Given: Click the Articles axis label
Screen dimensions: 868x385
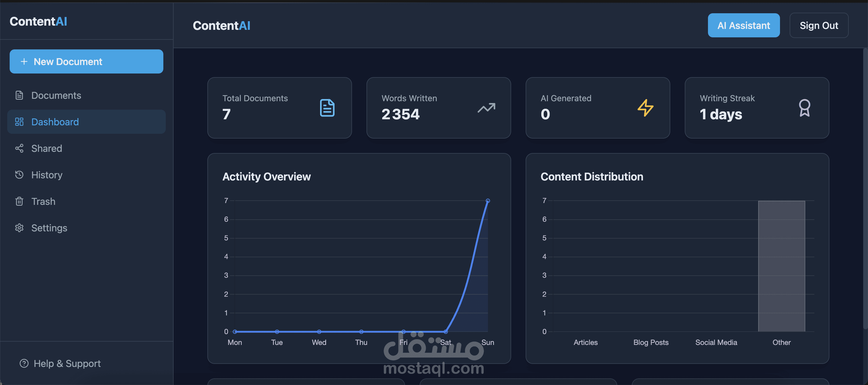Looking at the screenshot, I should 586,342.
